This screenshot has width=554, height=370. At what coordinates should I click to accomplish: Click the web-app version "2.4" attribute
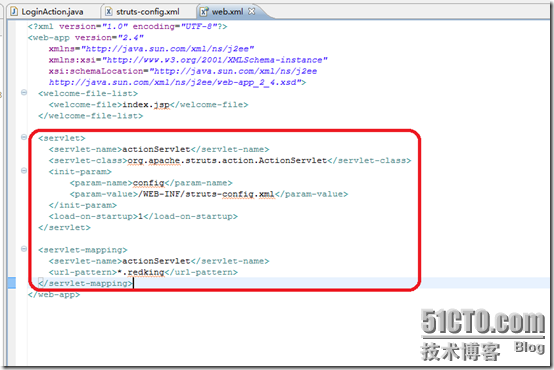109,38
